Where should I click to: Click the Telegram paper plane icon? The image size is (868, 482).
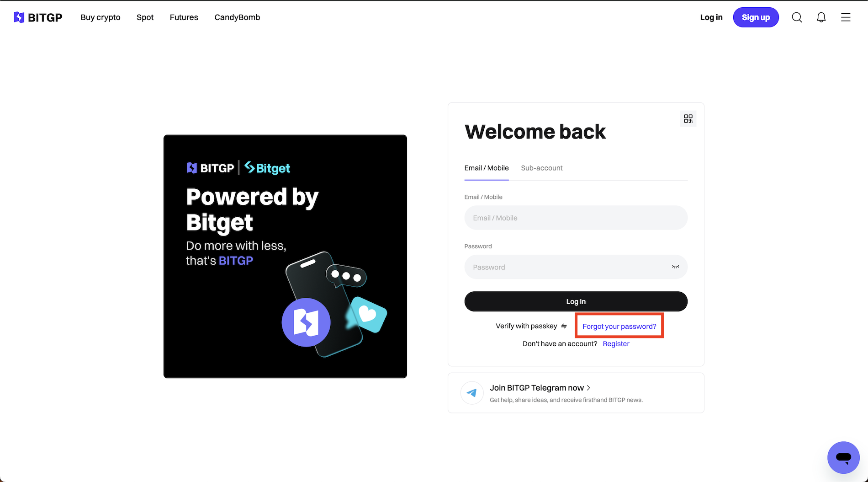[472, 393]
